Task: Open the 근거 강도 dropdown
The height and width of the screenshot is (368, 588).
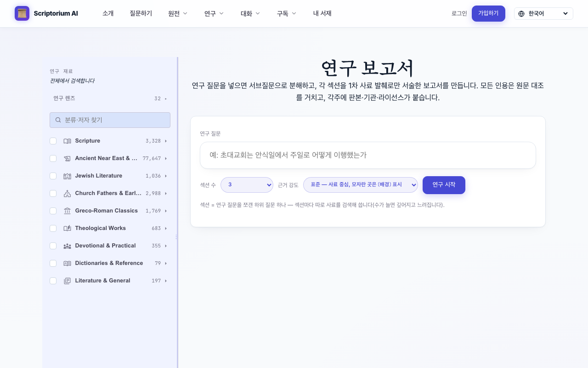Action: pyautogui.click(x=361, y=184)
